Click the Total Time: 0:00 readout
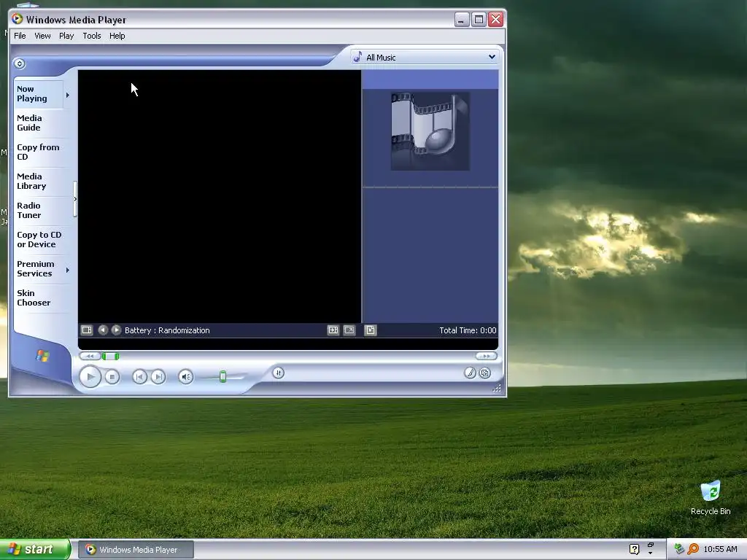Screen dimensions: 747x560 (x=468, y=330)
